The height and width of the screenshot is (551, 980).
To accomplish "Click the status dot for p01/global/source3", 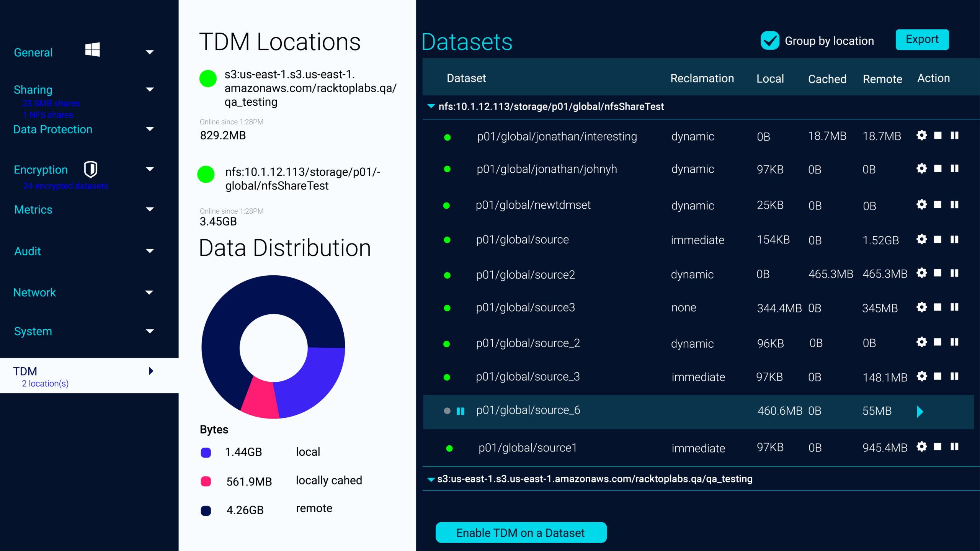I will [x=447, y=308].
